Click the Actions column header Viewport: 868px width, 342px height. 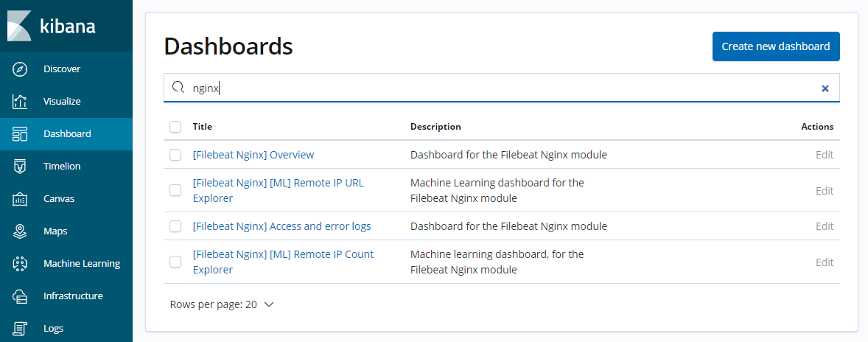[817, 127]
